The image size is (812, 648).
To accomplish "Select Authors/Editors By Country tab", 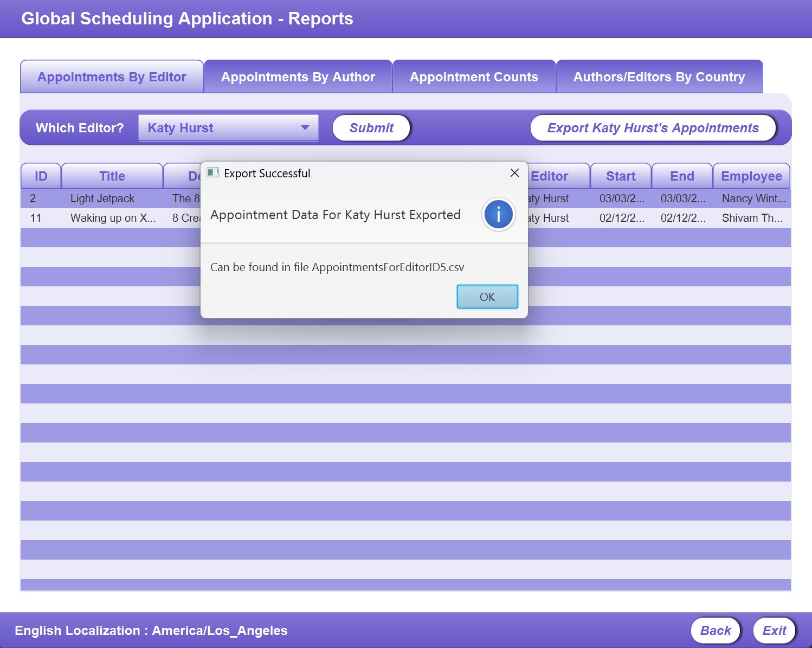I will tap(659, 77).
